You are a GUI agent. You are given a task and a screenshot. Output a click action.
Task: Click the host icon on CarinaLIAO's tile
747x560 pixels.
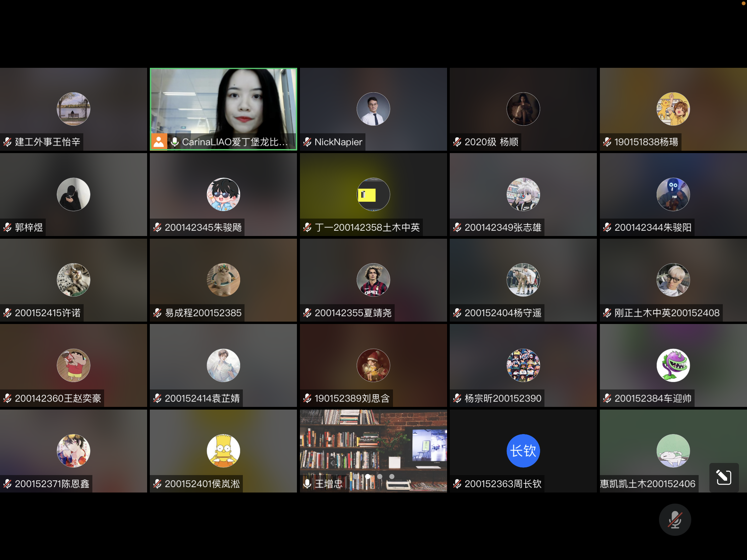[159, 142]
